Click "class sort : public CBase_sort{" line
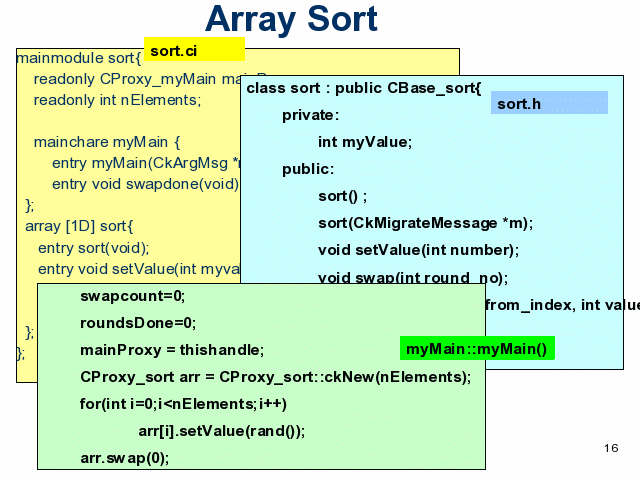The width and height of the screenshot is (640, 480). click(x=363, y=88)
